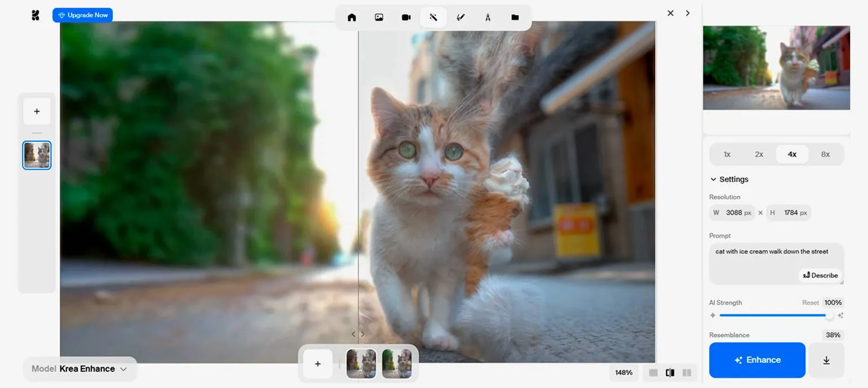The image size is (868, 388).
Task: Select the 2x upscale option
Action: 759,154
